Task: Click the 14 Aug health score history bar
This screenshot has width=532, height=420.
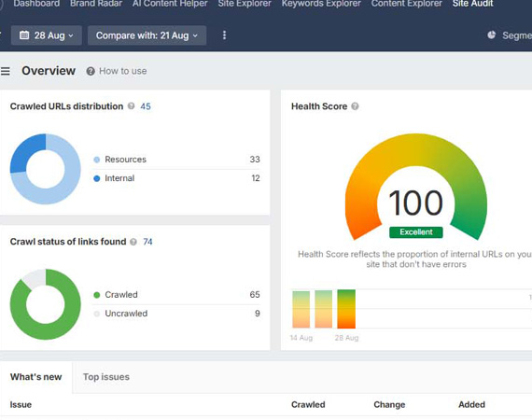Action: pyautogui.click(x=301, y=310)
